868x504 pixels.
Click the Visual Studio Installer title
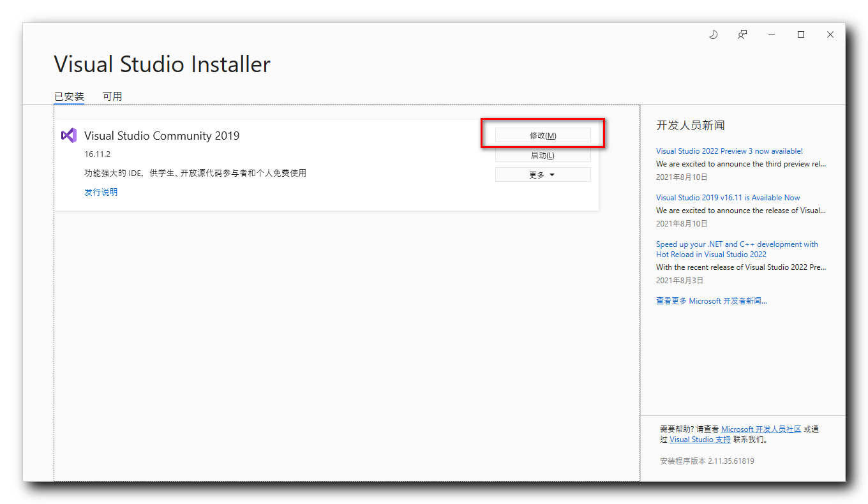[162, 64]
